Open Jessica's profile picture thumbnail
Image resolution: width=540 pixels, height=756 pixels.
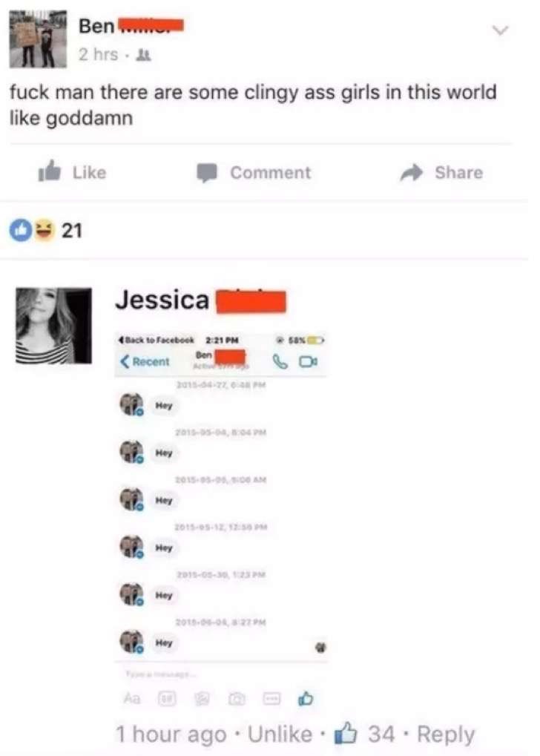53,326
